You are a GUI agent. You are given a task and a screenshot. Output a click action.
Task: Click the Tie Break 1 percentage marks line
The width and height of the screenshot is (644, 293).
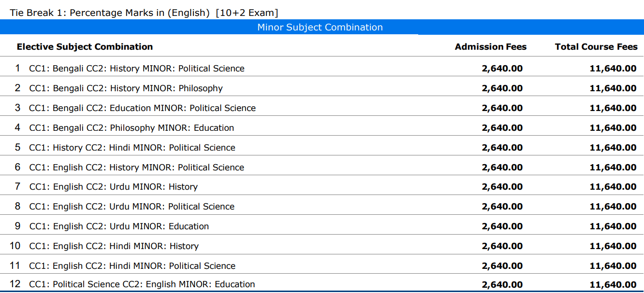(144, 13)
